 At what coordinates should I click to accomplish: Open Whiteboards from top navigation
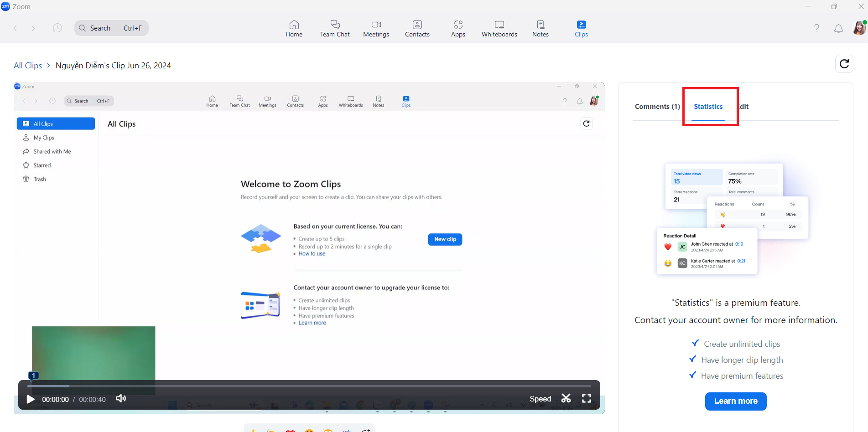tap(499, 28)
